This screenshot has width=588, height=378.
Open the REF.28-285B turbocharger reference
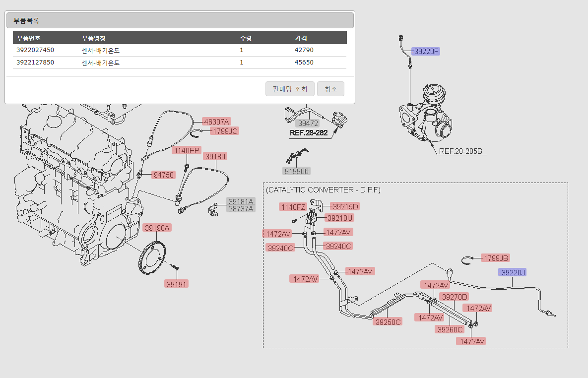[460, 151]
